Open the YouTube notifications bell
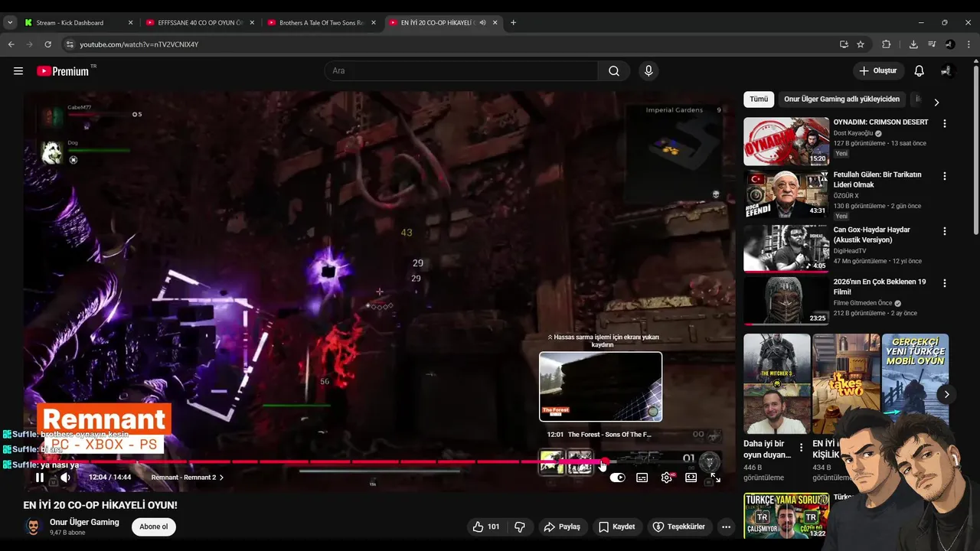 [x=920, y=71]
